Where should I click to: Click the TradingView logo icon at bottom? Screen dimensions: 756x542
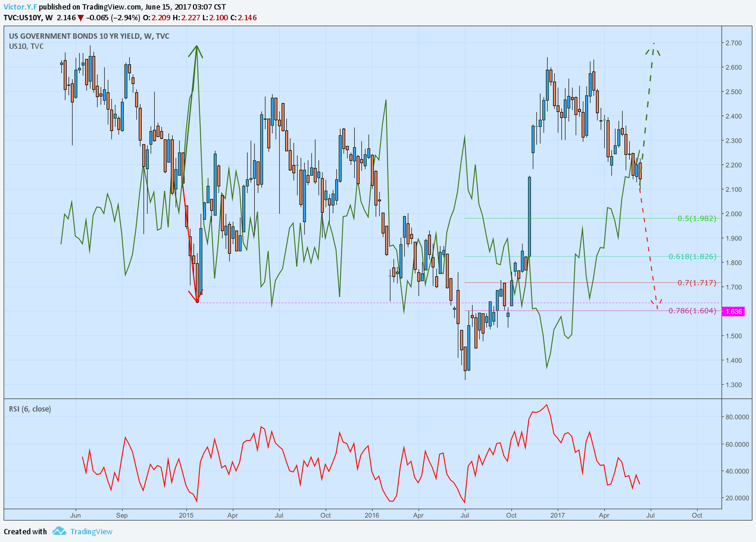pos(58,531)
